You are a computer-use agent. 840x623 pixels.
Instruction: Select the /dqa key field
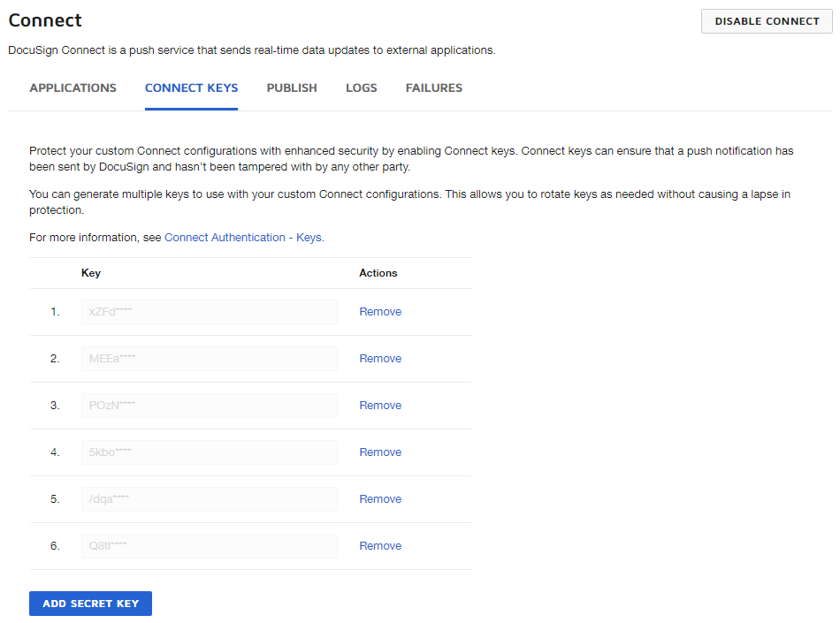point(209,498)
